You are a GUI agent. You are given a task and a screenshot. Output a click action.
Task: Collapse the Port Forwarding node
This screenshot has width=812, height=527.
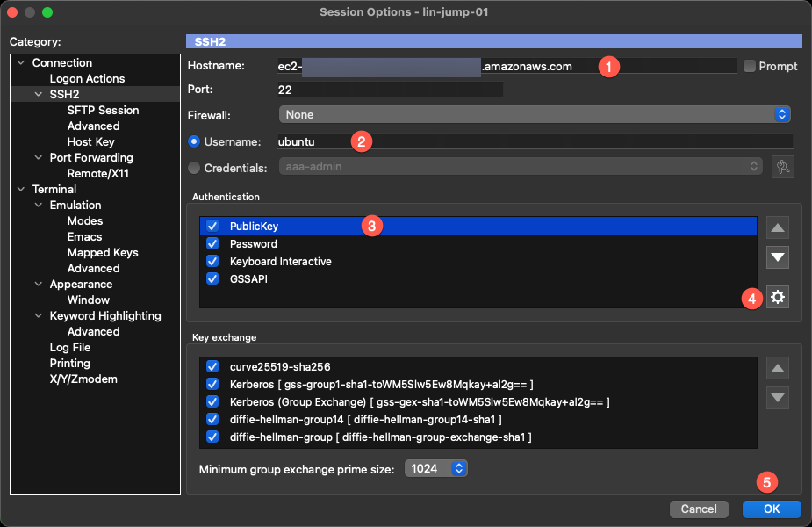[x=39, y=157]
